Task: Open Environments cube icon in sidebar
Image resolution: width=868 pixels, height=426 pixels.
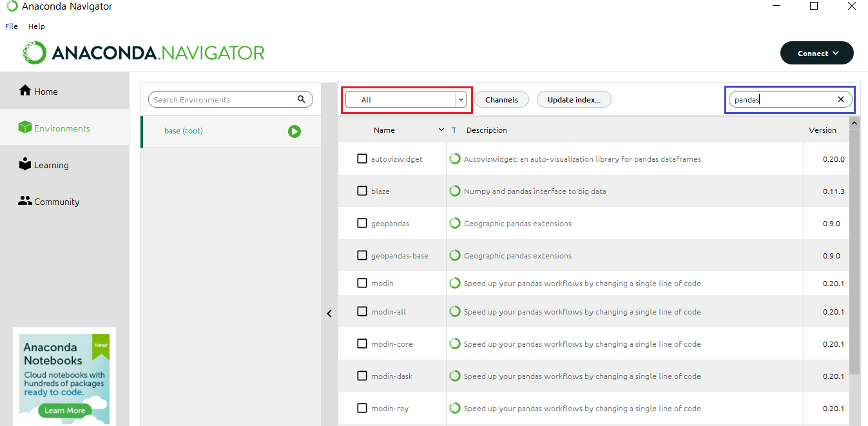Action: pyautogui.click(x=25, y=128)
